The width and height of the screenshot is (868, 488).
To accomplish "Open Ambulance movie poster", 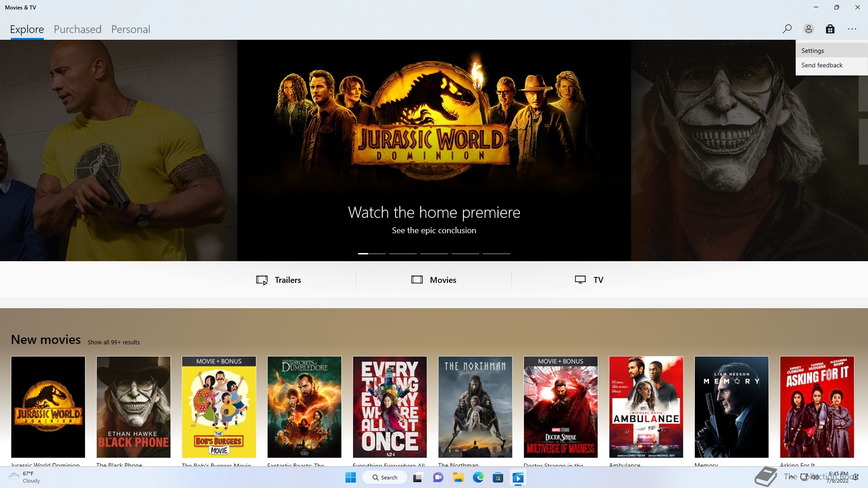I will (646, 407).
